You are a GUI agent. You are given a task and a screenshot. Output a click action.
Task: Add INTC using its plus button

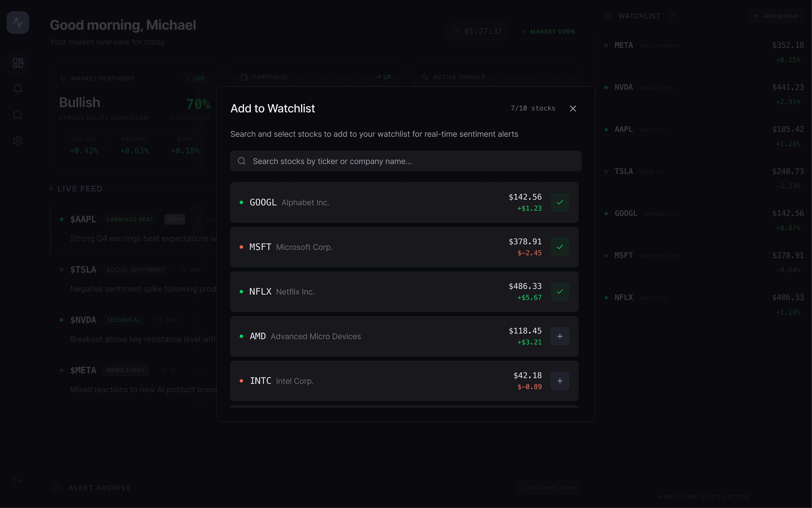click(x=560, y=381)
